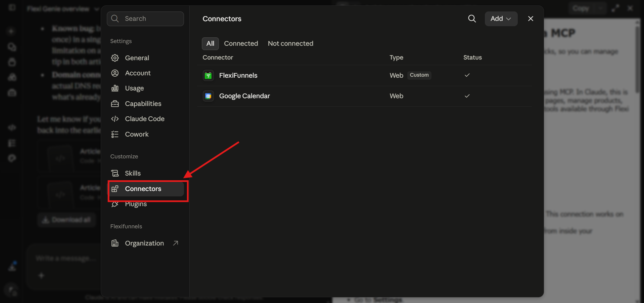Click the FlexiFunnels connector icon
This screenshot has width=644, height=303.
208,75
